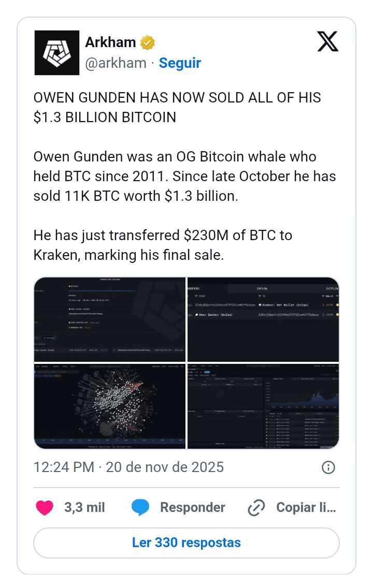The height and width of the screenshot is (588, 373).
Task: Click the gold verified badge
Action: [x=148, y=43]
